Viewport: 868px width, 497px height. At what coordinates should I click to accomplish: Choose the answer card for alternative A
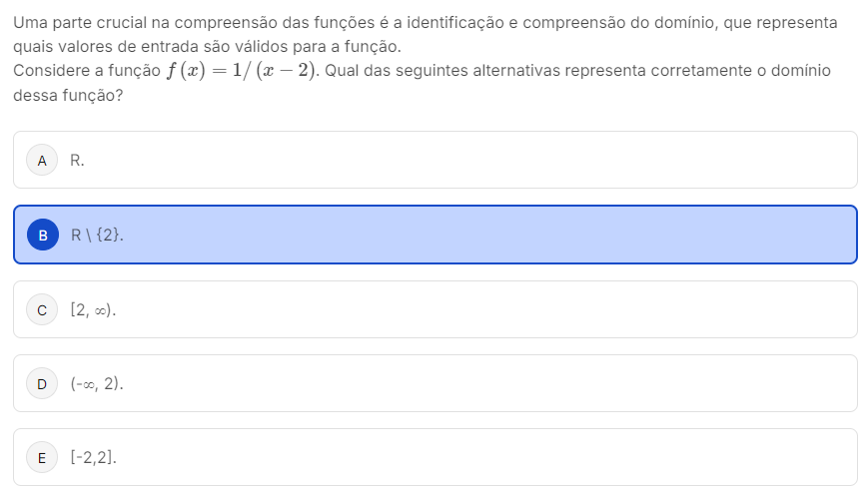click(x=435, y=160)
